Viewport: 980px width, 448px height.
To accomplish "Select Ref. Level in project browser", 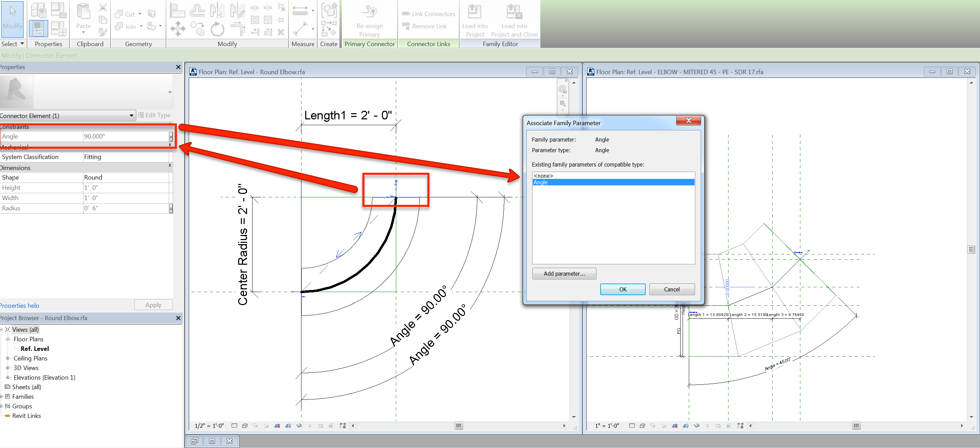I will click(35, 349).
